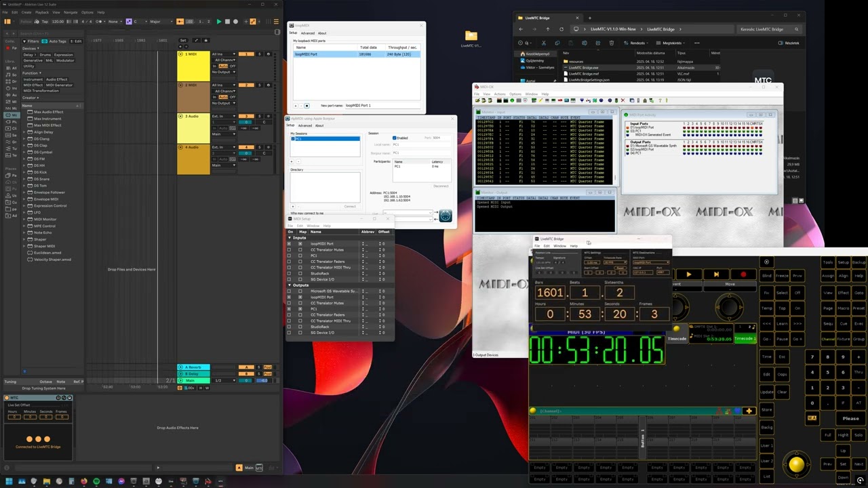Click the circular target icon above Blind
Screen dimensions: 868x488
[766, 262]
